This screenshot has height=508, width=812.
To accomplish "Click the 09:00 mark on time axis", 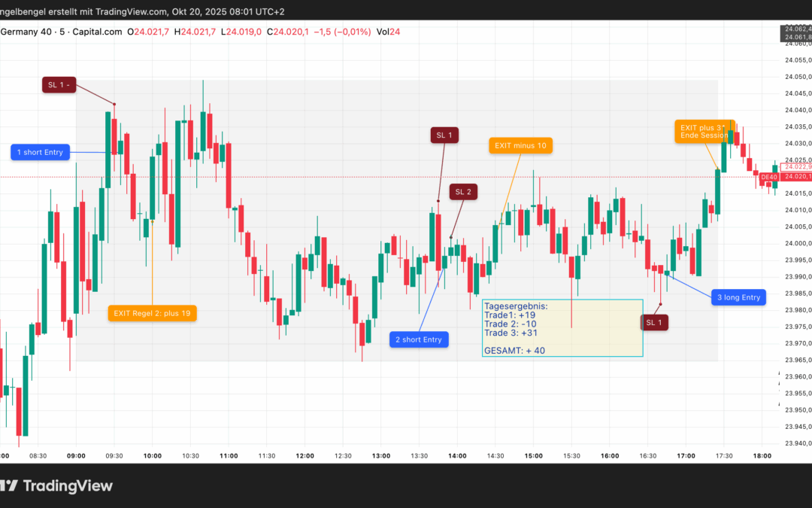I will pos(77,456).
